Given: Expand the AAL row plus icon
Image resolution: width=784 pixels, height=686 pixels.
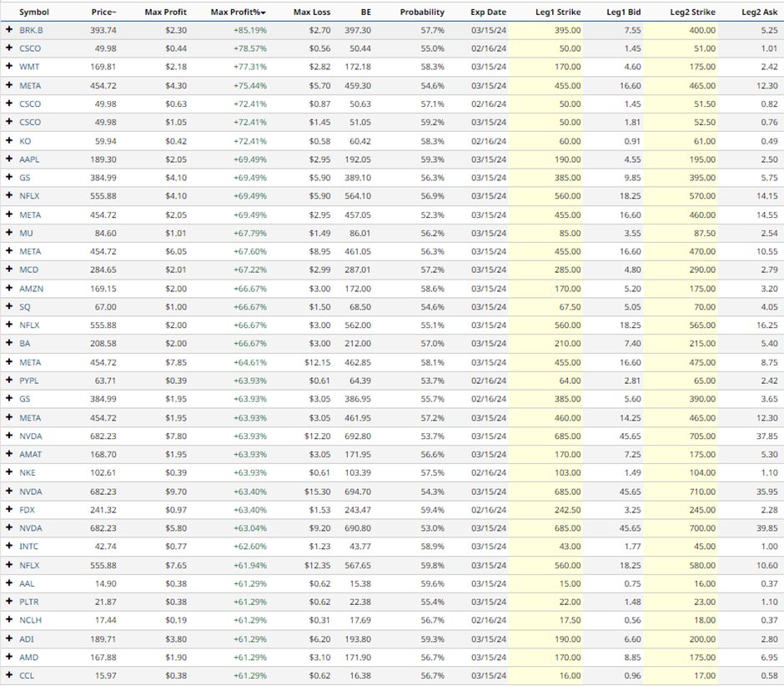Looking at the screenshot, I should click(9, 583).
